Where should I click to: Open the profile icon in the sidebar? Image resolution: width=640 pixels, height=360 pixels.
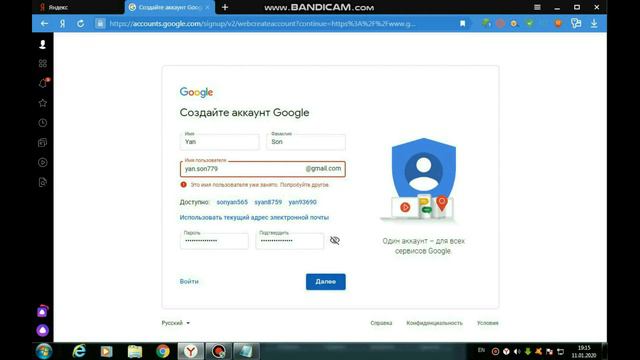pos(42,44)
